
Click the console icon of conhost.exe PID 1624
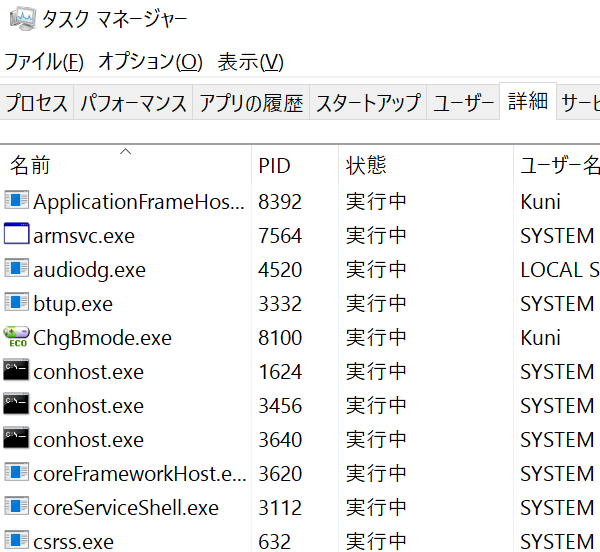point(16,370)
